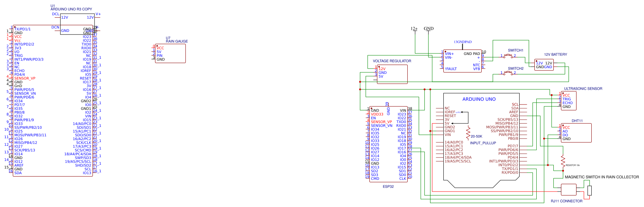This screenshot has height=207, width=644.
Task: Click the NTC pin label
Action: point(476,65)
